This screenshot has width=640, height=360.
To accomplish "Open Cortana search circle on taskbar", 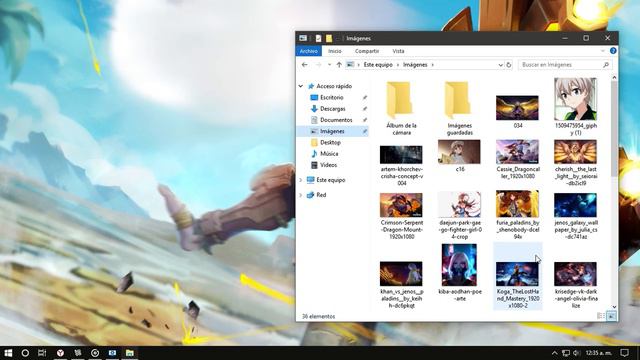I will pos(25,353).
